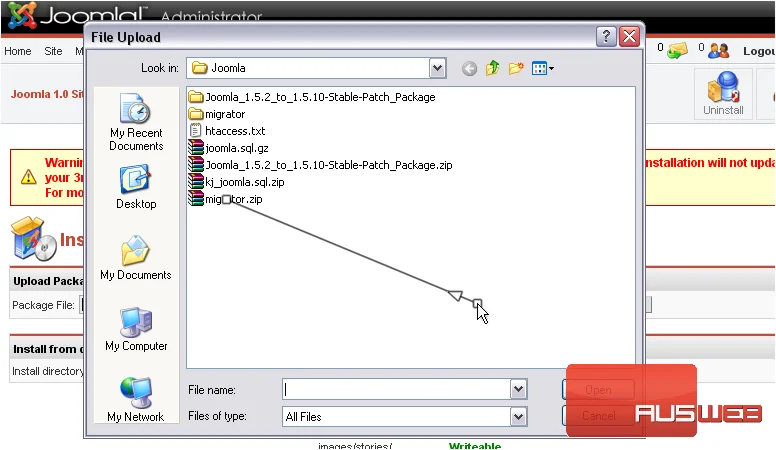This screenshot has width=776, height=450.
Task: Click the joomla.sql.gz archive icon
Action: click(196, 148)
